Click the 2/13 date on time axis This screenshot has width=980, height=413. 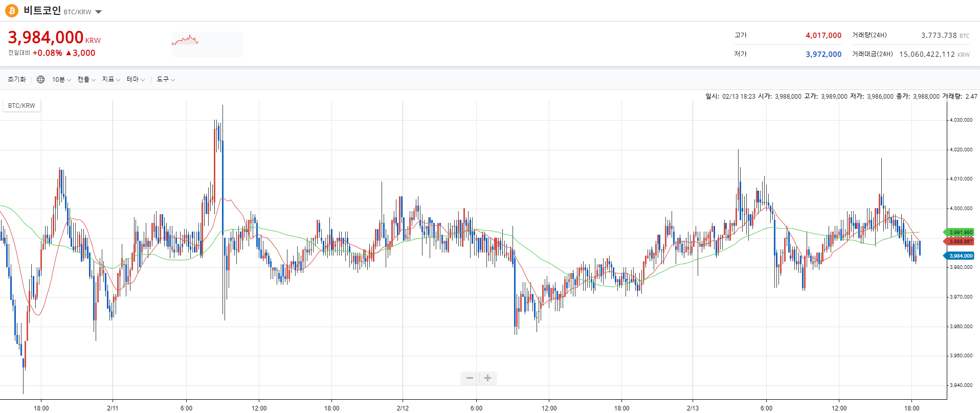(693, 408)
